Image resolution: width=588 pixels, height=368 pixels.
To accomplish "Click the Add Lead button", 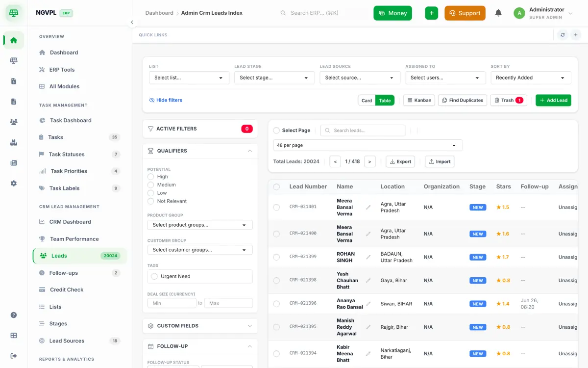I will [553, 100].
